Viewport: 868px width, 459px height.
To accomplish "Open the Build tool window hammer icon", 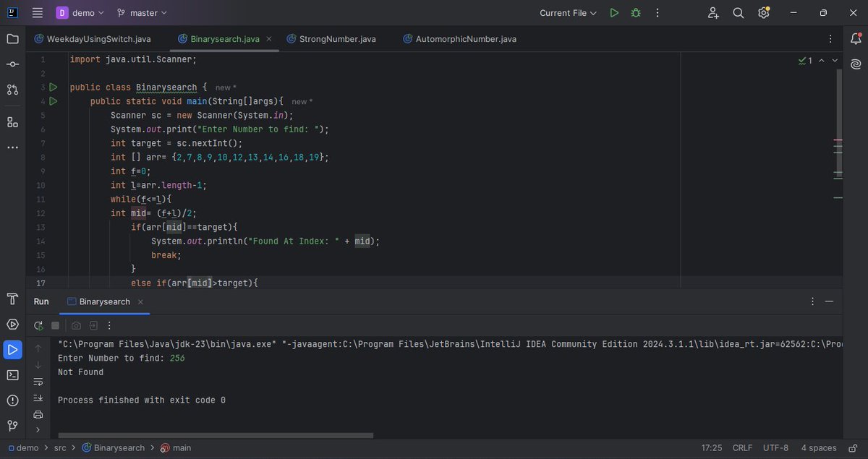I will 12,299.
